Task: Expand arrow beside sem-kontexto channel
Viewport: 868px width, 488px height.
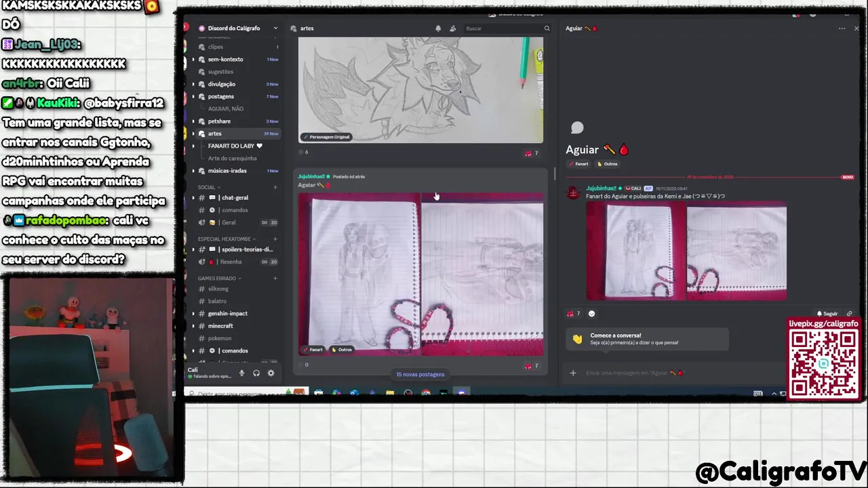Action: [193, 60]
